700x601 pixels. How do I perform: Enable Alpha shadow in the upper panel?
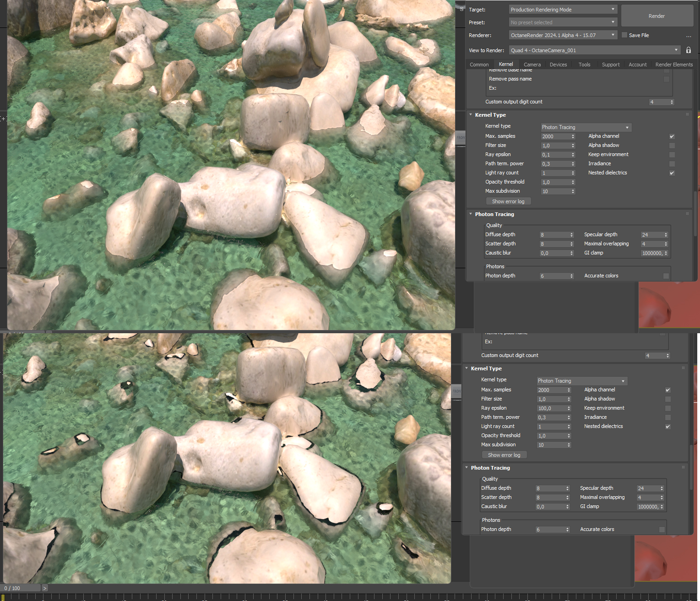[x=672, y=146]
